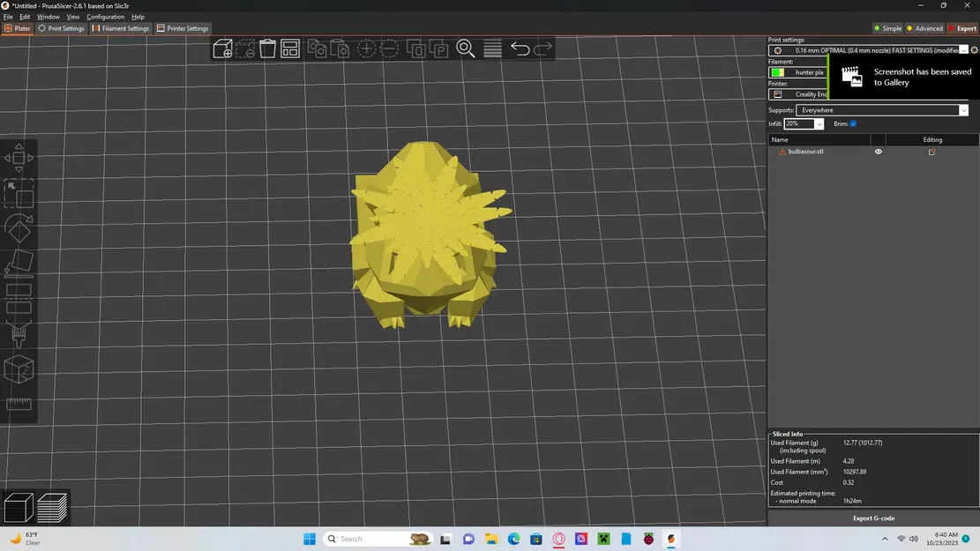Expand the Supports dropdown

tap(963, 110)
